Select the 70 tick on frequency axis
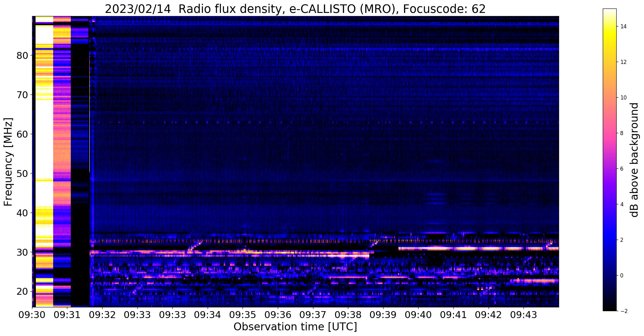The image size is (644, 336). [22, 95]
